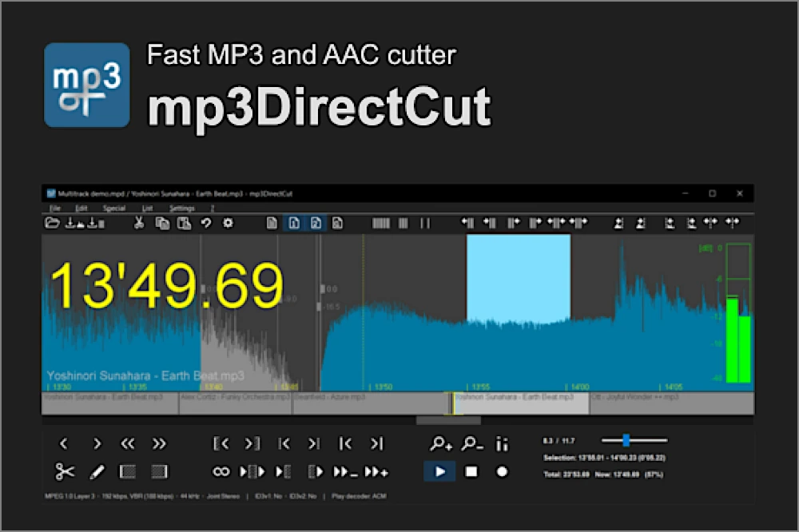Click the 'ii' info icon beside zoom

[502, 444]
